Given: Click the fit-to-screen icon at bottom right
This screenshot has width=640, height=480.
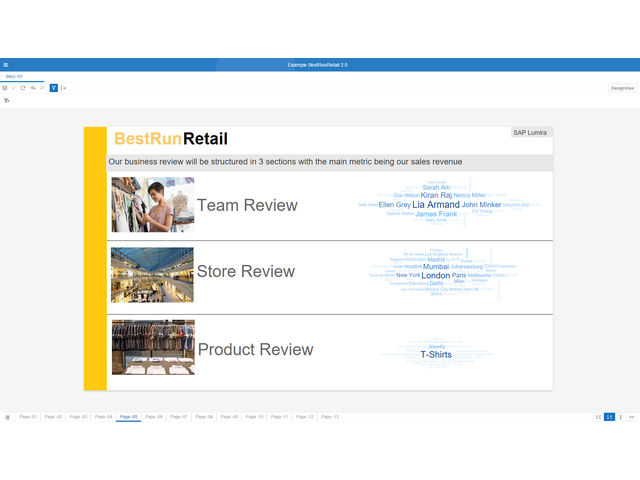Looking at the screenshot, I should pos(598,416).
